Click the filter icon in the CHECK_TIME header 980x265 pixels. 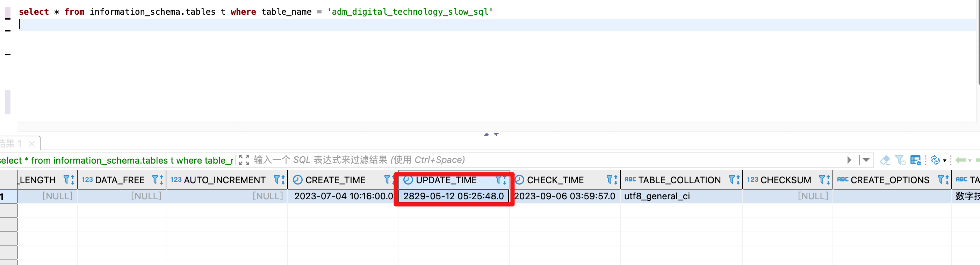click(x=609, y=180)
